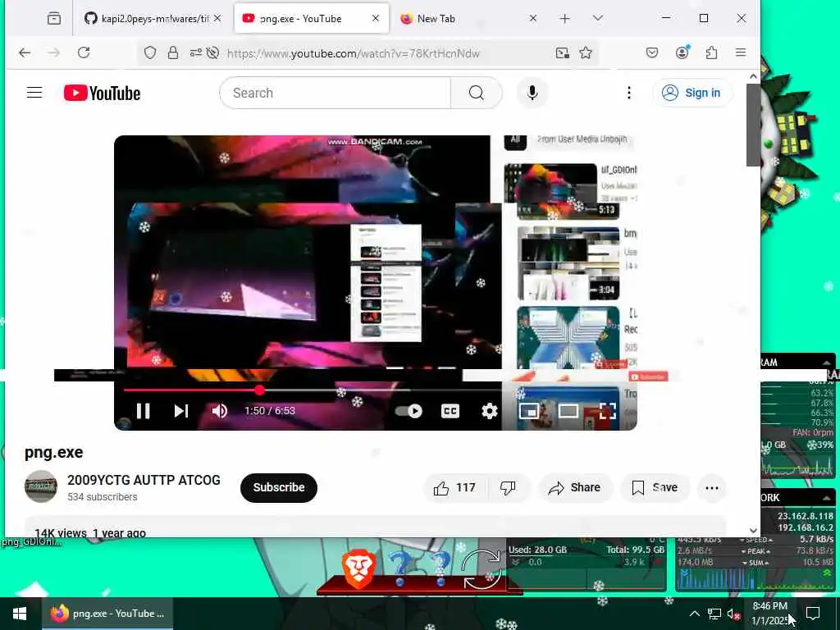840x630 pixels.
Task: Click Firefox taskbar item png.exe - YouTube
Action: click(x=107, y=614)
